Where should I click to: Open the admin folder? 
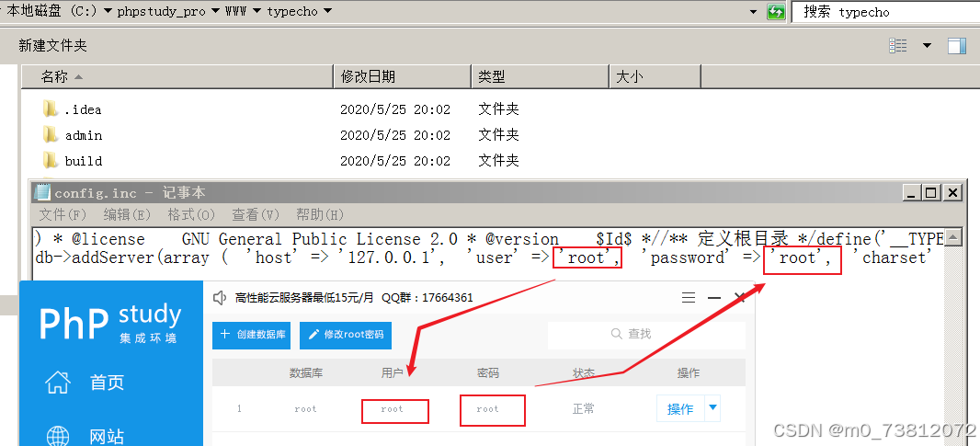(x=83, y=135)
